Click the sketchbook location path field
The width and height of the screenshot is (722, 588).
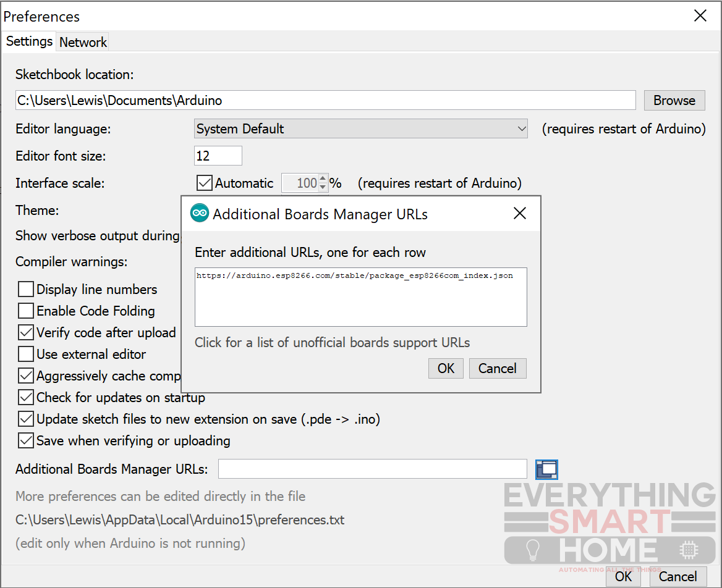click(x=326, y=100)
